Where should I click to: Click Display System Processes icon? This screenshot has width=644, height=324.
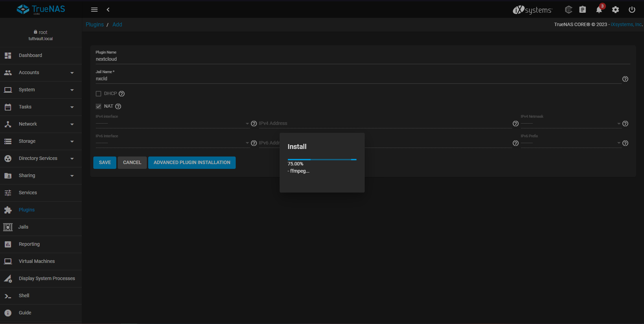[x=8, y=279]
